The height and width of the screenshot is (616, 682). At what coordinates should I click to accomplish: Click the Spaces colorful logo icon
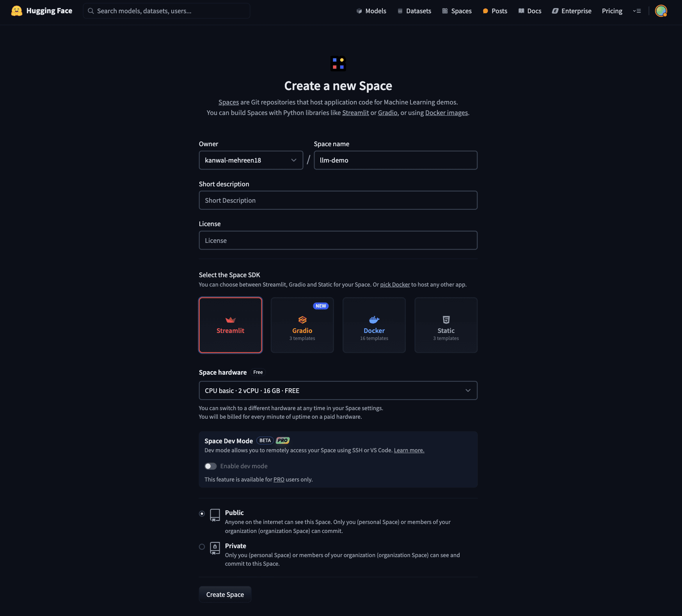338,64
